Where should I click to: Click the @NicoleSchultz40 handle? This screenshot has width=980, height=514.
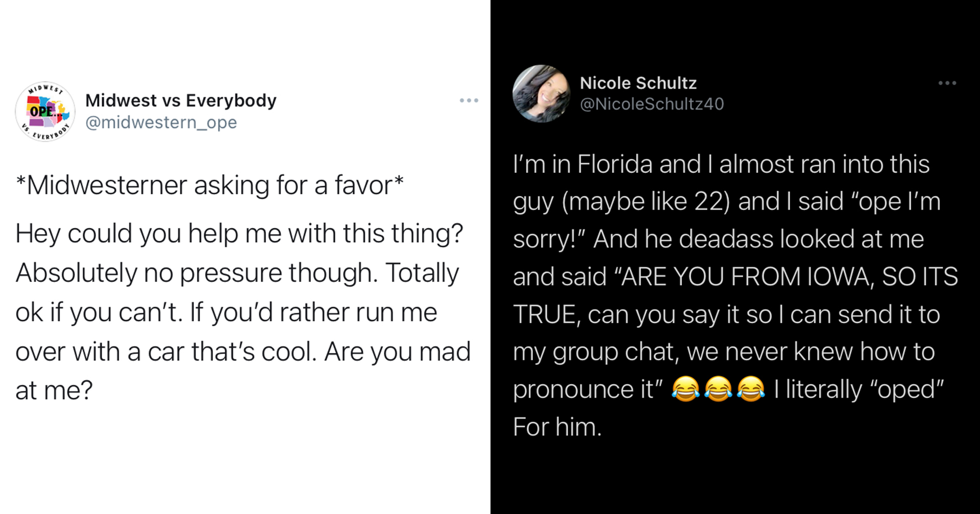point(652,104)
